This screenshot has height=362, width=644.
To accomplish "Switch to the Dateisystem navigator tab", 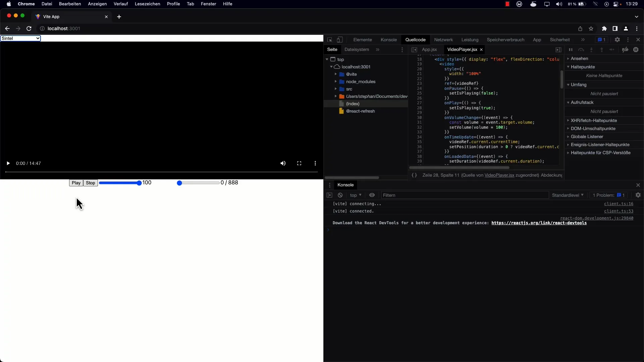I will click(x=357, y=50).
